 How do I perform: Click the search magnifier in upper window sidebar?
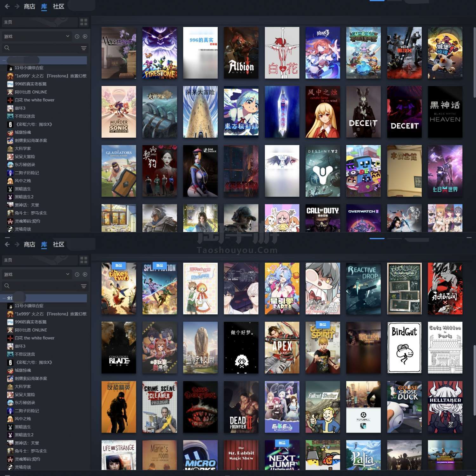point(7,48)
